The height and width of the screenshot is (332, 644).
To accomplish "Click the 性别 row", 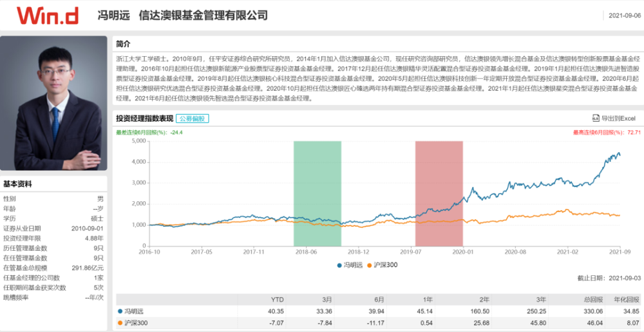I will [x=53, y=199].
